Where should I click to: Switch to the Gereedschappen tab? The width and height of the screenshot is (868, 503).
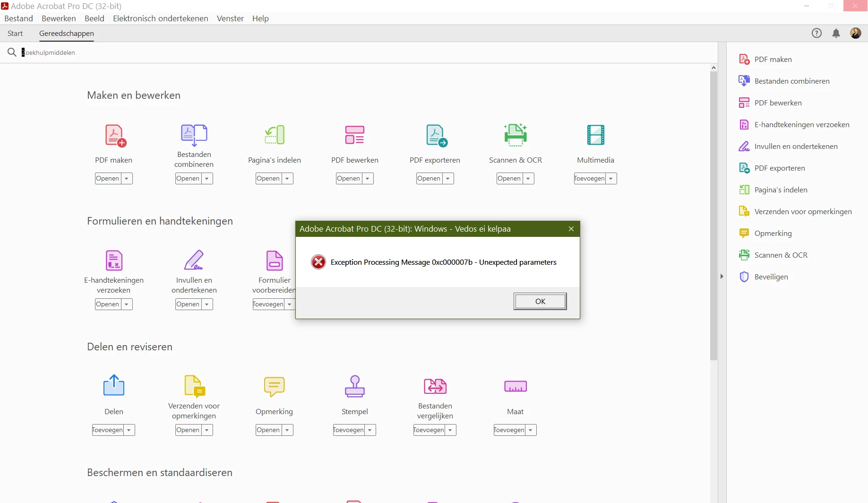tap(67, 34)
